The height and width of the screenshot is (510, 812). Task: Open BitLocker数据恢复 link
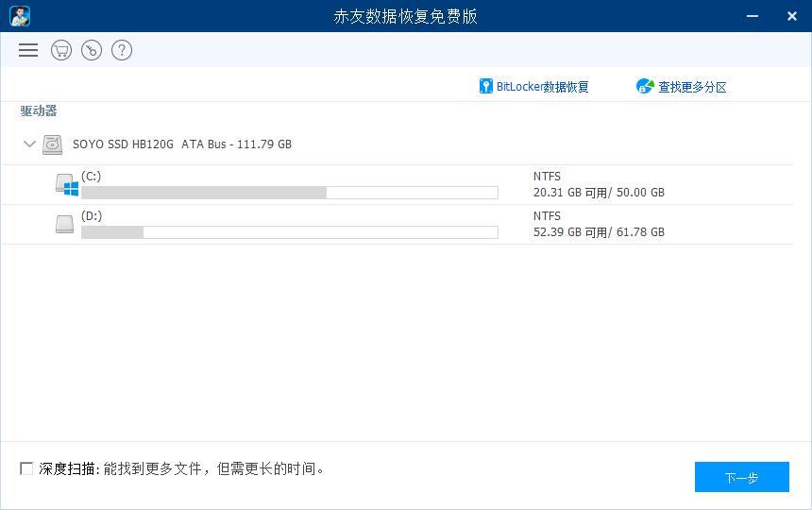[542, 87]
